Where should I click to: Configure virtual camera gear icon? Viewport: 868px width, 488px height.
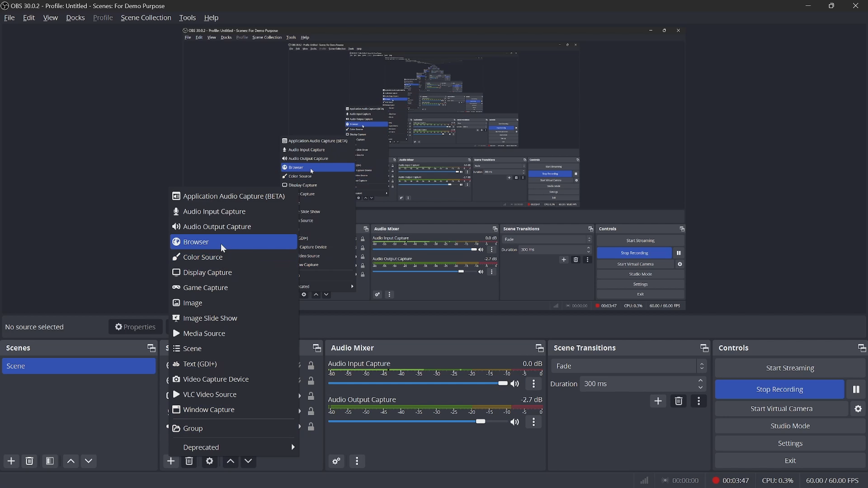click(858, 409)
